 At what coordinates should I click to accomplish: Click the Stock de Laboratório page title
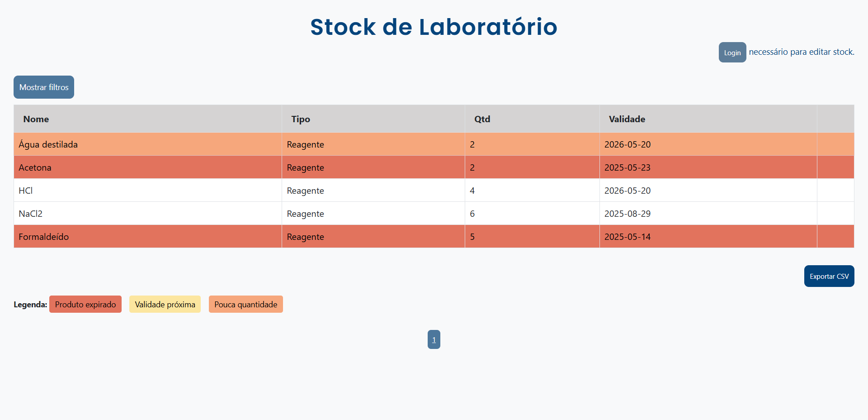(x=434, y=27)
